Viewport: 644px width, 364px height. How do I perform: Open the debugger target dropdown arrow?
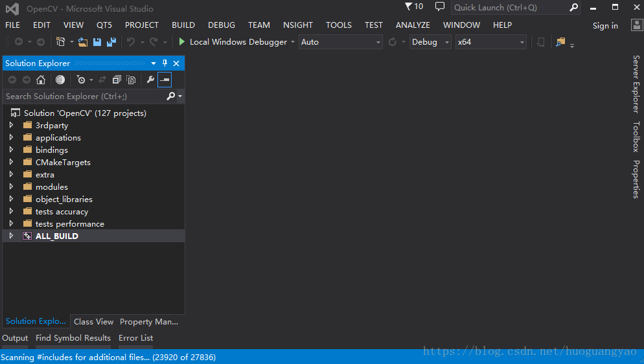[x=293, y=42]
